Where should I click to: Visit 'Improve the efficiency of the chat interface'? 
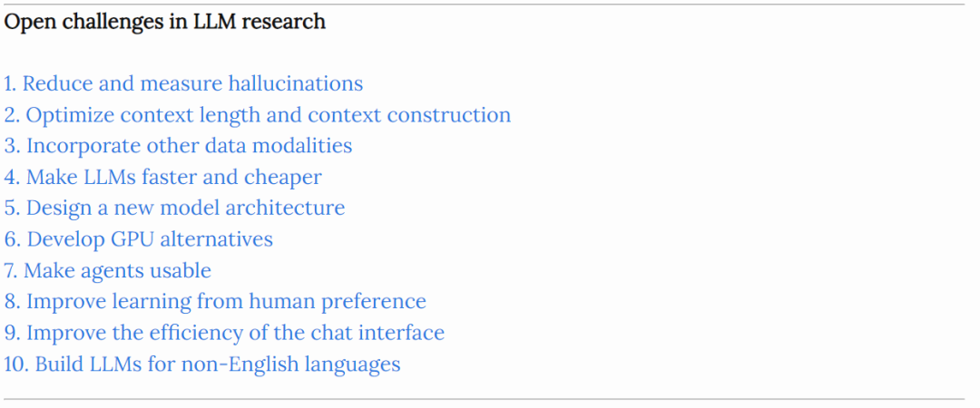tap(224, 333)
